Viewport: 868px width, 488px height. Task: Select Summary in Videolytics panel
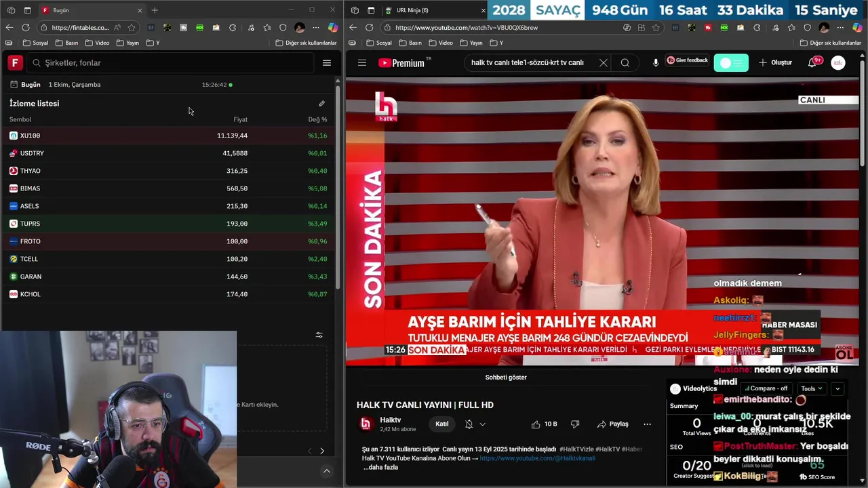pos(684,406)
